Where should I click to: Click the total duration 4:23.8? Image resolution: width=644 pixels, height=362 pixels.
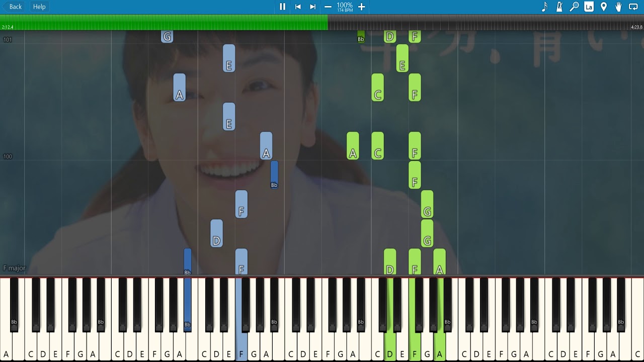pyautogui.click(x=636, y=27)
